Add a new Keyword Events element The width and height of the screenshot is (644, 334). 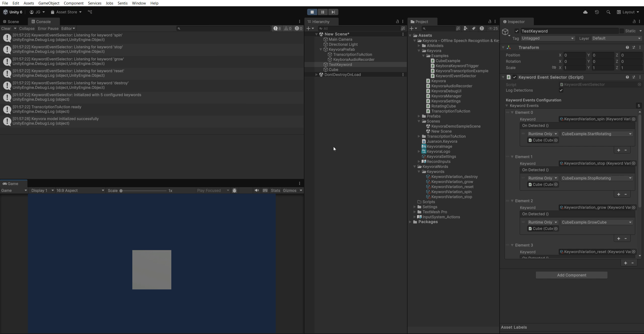625,263
